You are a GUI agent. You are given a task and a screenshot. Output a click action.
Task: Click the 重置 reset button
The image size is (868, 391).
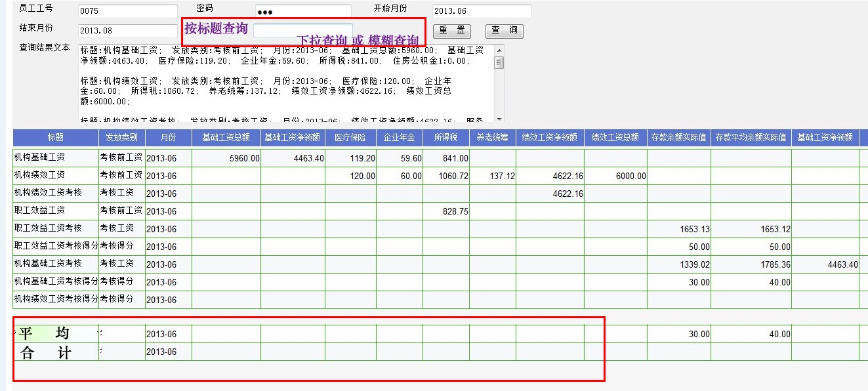pos(452,31)
